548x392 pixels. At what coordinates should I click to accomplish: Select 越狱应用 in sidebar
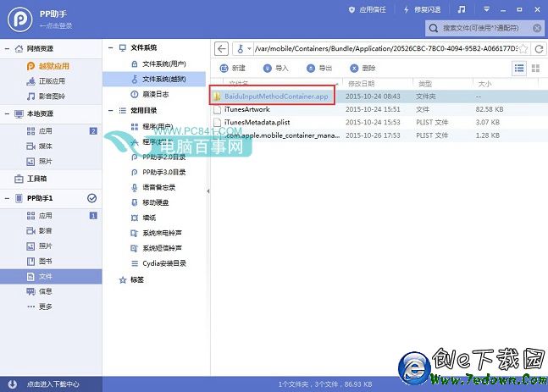tap(48, 66)
